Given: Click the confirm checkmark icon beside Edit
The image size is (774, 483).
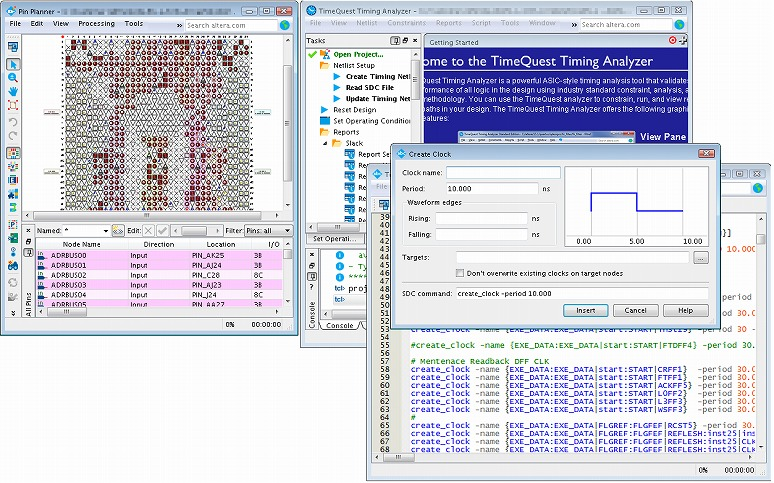Looking at the screenshot, I should (162, 231).
